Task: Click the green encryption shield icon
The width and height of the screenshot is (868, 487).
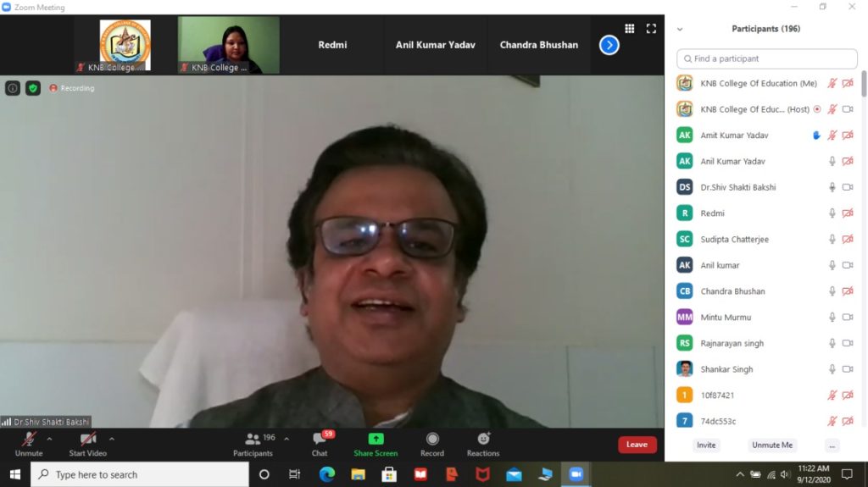Action: [x=33, y=88]
